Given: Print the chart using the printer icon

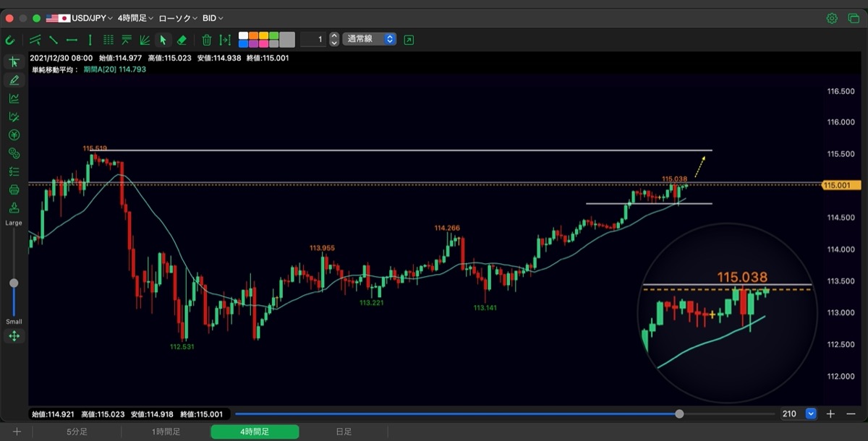Looking at the screenshot, I should (x=14, y=190).
